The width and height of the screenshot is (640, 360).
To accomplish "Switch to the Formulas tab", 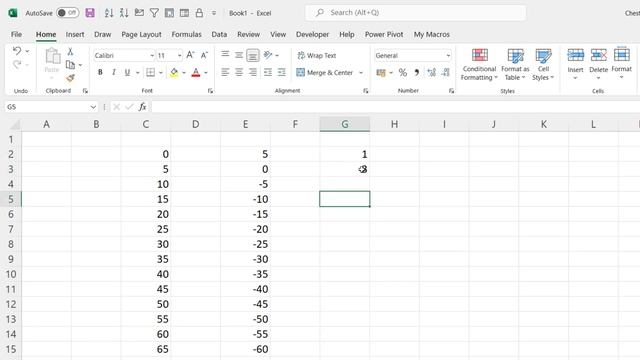I will point(187,34).
